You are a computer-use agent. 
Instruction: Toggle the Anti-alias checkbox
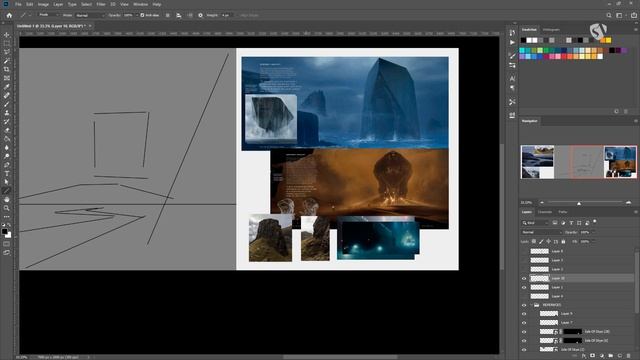(x=142, y=15)
